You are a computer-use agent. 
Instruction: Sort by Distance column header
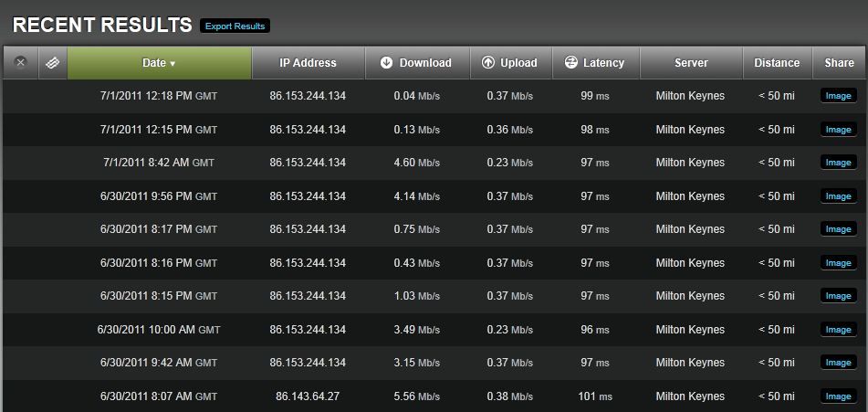click(777, 62)
